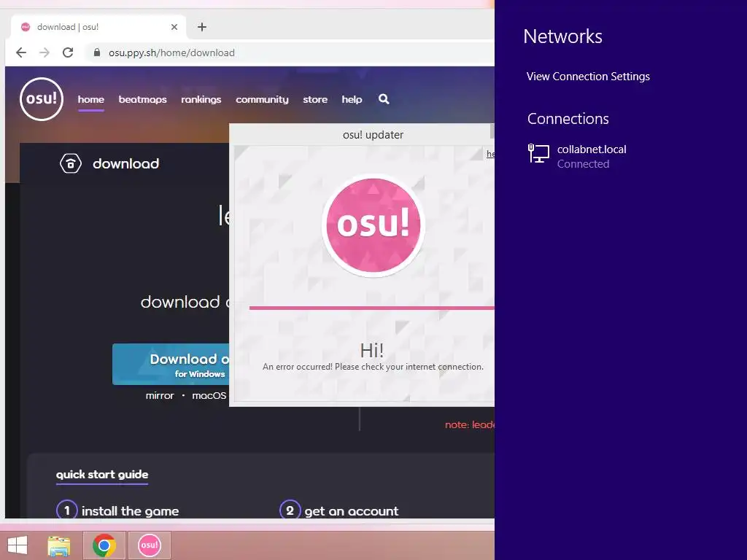Open View Connection Settings
Image resolution: width=747 pixels, height=560 pixels.
pyautogui.click(x=588, y=77)
